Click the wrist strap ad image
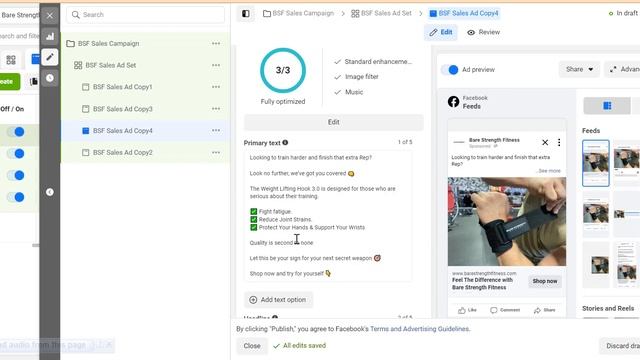The image size is (640, 360). tap(507, 222)
